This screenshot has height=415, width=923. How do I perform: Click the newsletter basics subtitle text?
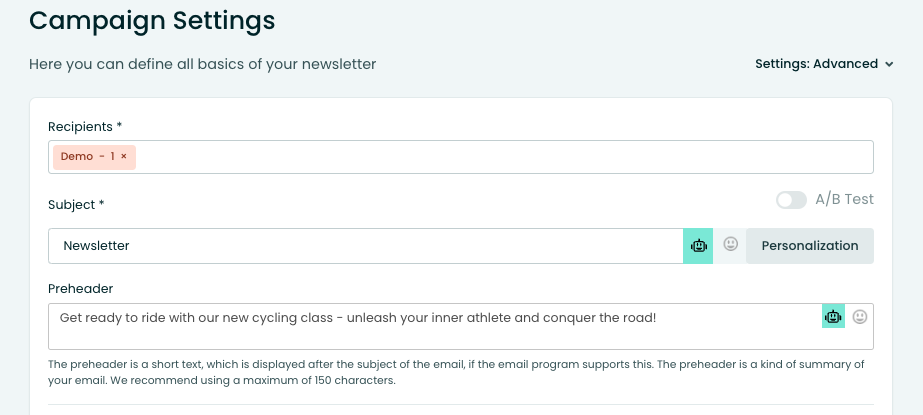[202, 64]
